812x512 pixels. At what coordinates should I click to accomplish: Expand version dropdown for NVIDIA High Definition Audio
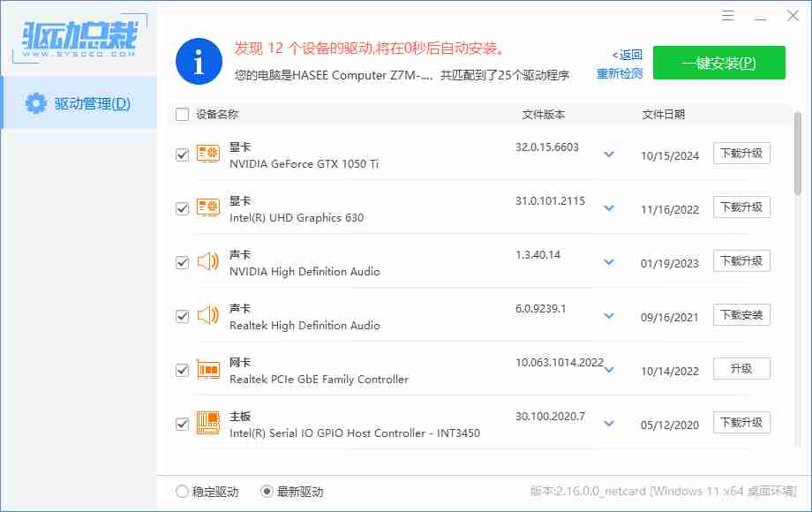[x=608, y=262]
